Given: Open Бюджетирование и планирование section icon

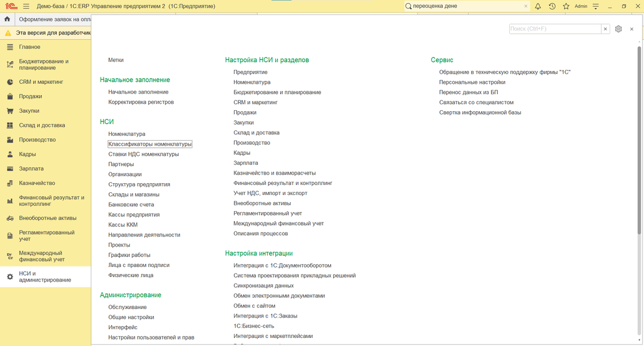Looking at the screenshot, I should pyautogui.click(x=9, y=64).
